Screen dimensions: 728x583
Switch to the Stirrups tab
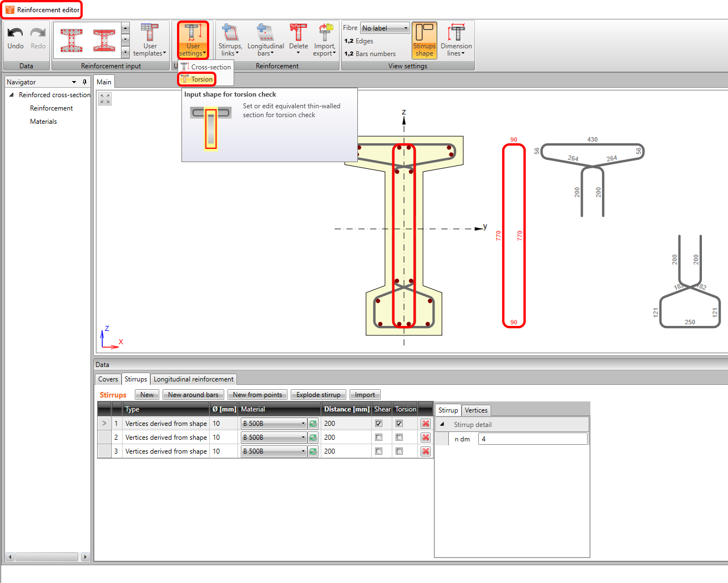tap(135, 379)
